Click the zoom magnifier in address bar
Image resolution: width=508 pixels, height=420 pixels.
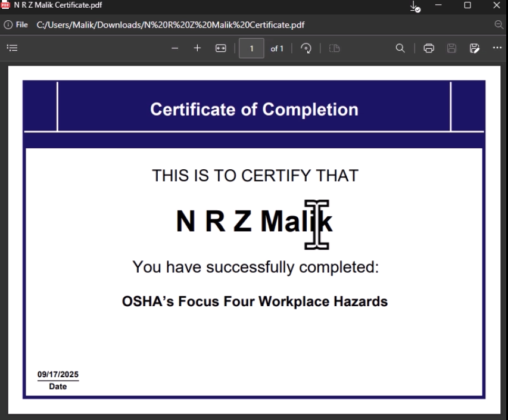click(499, 24)
